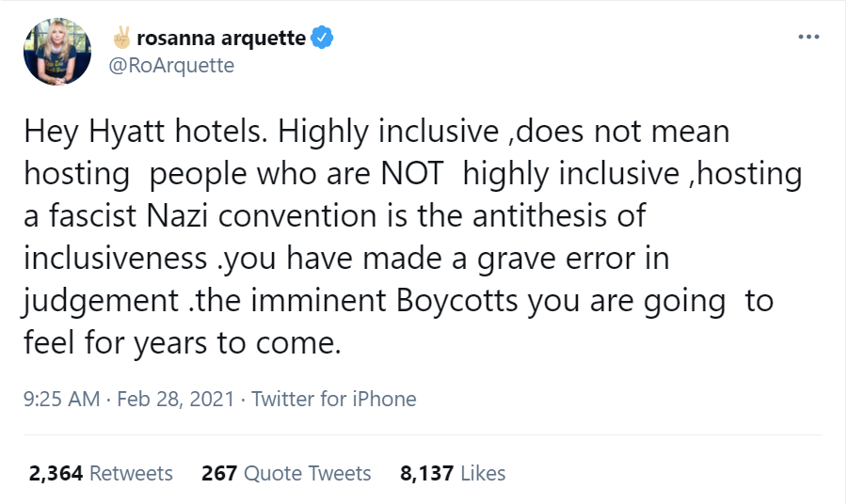Open the tweet's three-dot More menu
The height and width of the screenshot is (504, 848).
click(808, 38)
